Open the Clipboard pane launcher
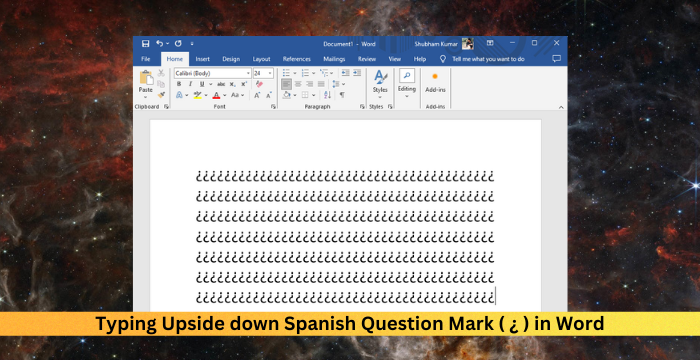This screenshot has width=700, height=360. [x=167, y=107]
